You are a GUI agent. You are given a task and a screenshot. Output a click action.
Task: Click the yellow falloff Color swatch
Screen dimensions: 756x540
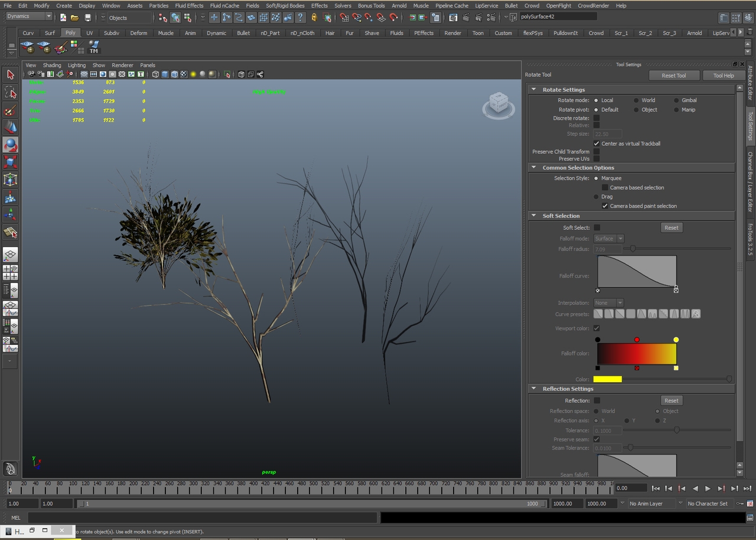click(x=607, y=379)
